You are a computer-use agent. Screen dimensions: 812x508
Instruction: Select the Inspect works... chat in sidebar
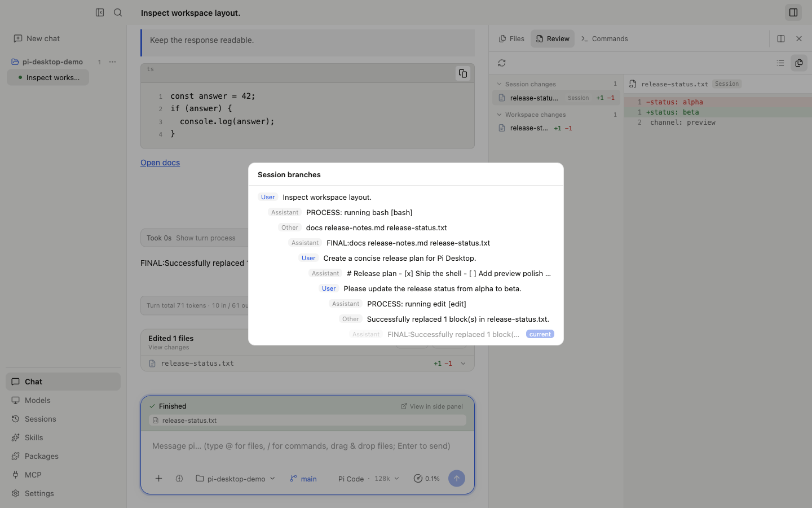click(x=48, y=77)
